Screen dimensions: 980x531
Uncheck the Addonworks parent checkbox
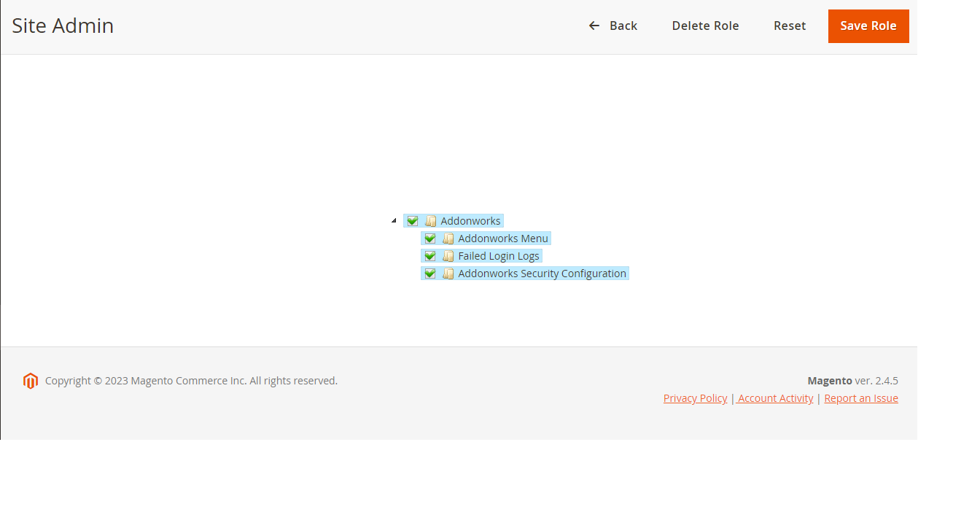click(413, 221)
